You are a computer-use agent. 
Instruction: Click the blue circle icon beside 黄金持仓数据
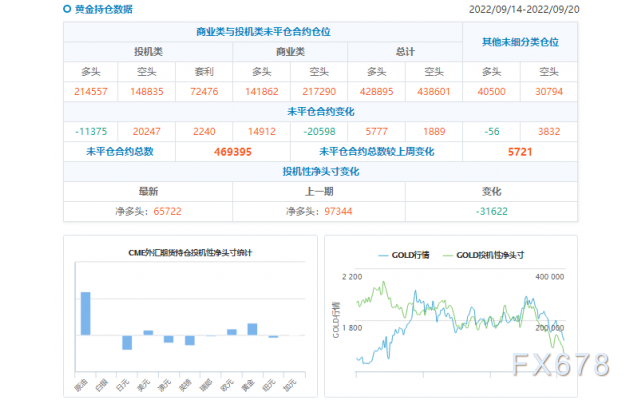[67, 9]
